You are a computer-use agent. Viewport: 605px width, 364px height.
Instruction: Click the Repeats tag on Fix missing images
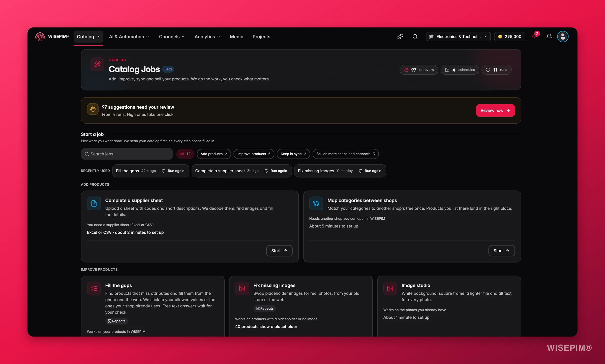(x=265, y=309)
